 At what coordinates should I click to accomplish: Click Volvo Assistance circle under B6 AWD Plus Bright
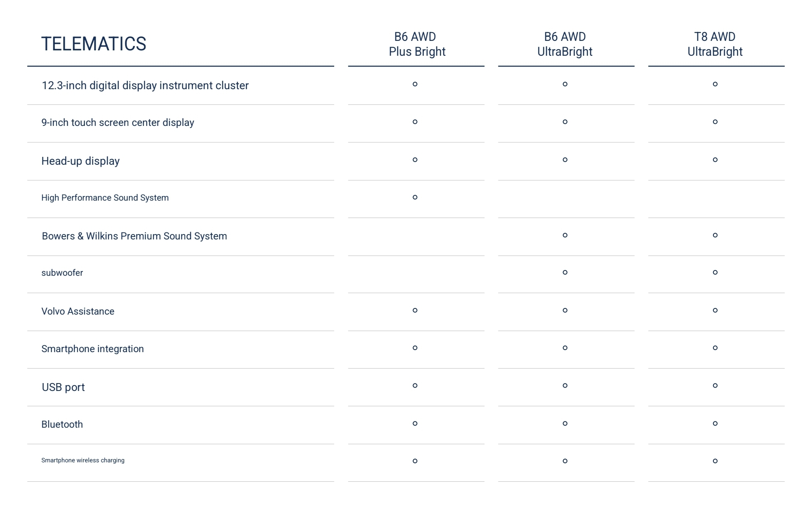point(415,310)
